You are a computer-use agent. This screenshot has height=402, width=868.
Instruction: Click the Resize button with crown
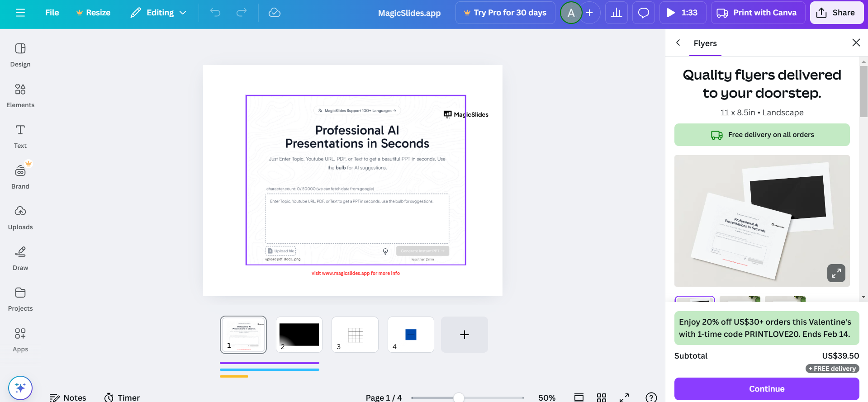(x=93, y=13)
